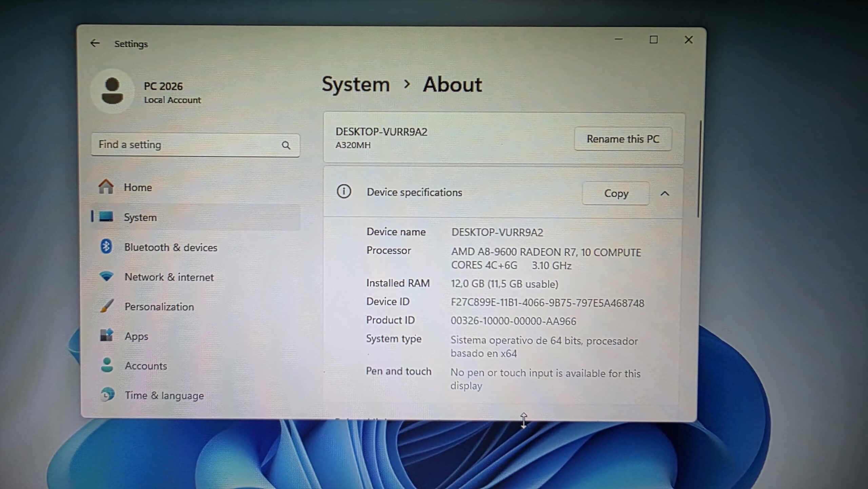The height and width of the screenshot is (489, 868).
Task: Go to Network & internet page
Action: tap(169, 277)
